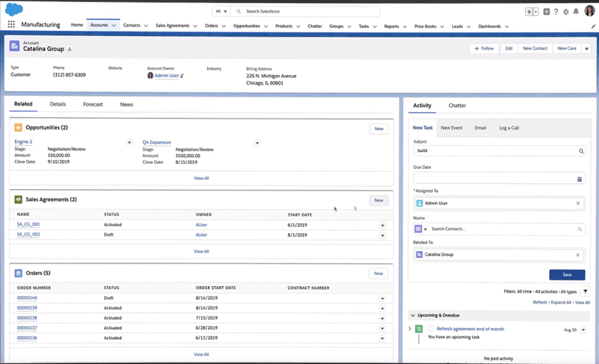599x364 pixels.
Task: Click New in the Sales Agreements section
Action: 379,200
